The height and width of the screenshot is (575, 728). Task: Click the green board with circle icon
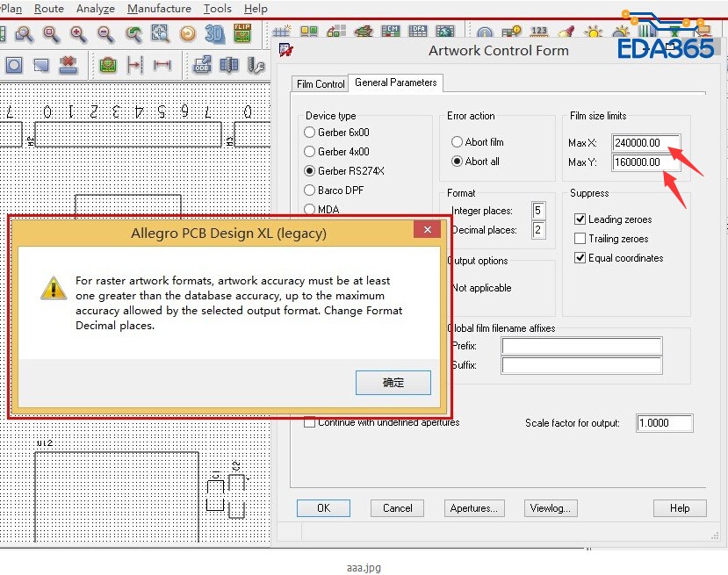[x=108, y=65]
